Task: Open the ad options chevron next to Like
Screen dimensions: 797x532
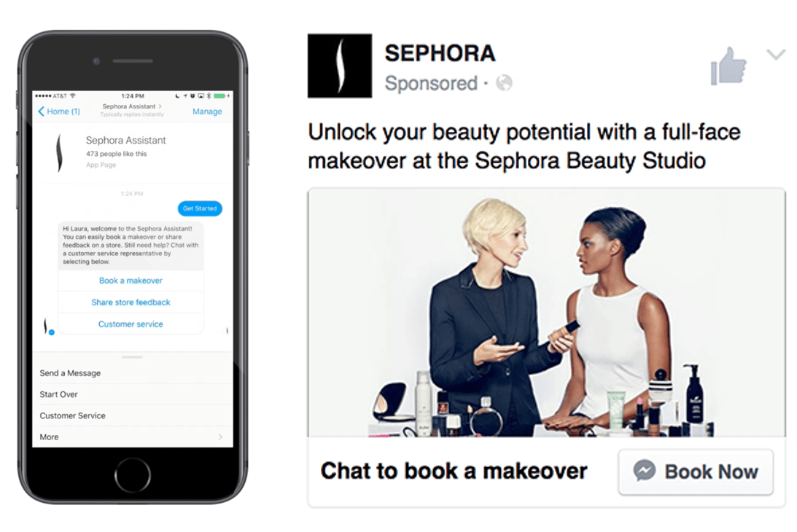Action: tap(776, 55)
